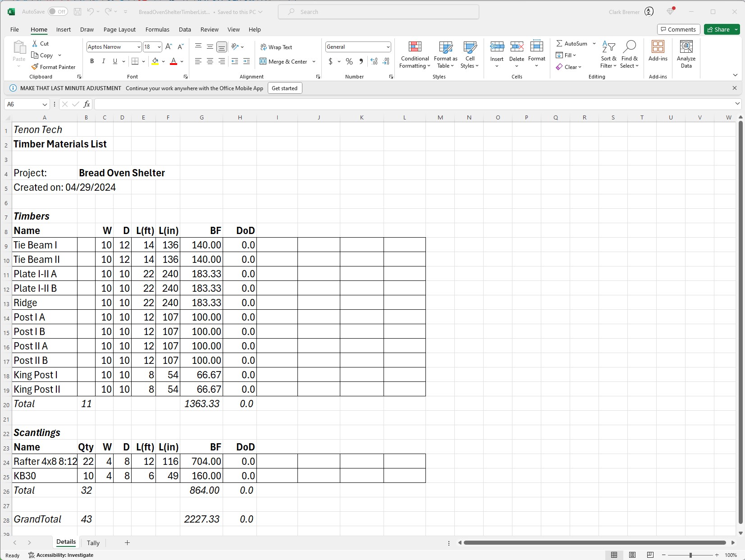The image size is (745, 560).
Task: Open the Formulas ribbon tab
Action: (x=157, y=29)
